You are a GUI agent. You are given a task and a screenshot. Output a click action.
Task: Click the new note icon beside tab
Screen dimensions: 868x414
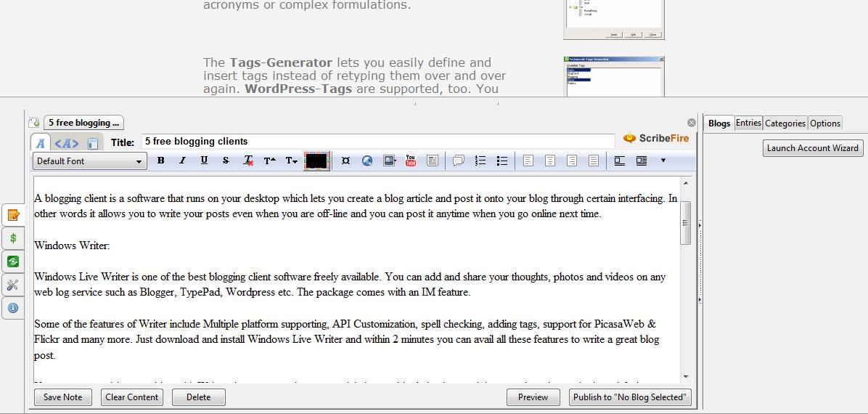[x=34, y=123]
